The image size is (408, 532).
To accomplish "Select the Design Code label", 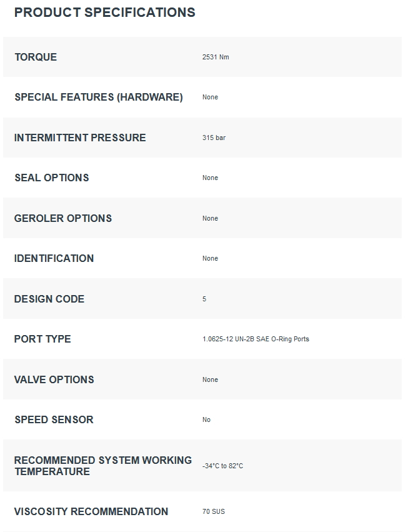I will pyautogui.click(x=49, y=299).
